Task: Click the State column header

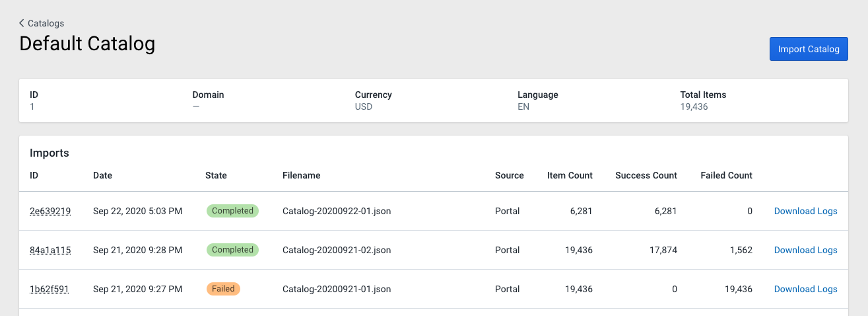Action: tap(216, 176)
